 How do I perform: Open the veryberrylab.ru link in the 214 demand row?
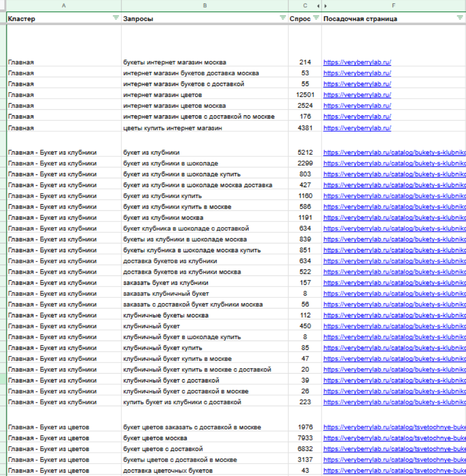click(x=357, y=62)
